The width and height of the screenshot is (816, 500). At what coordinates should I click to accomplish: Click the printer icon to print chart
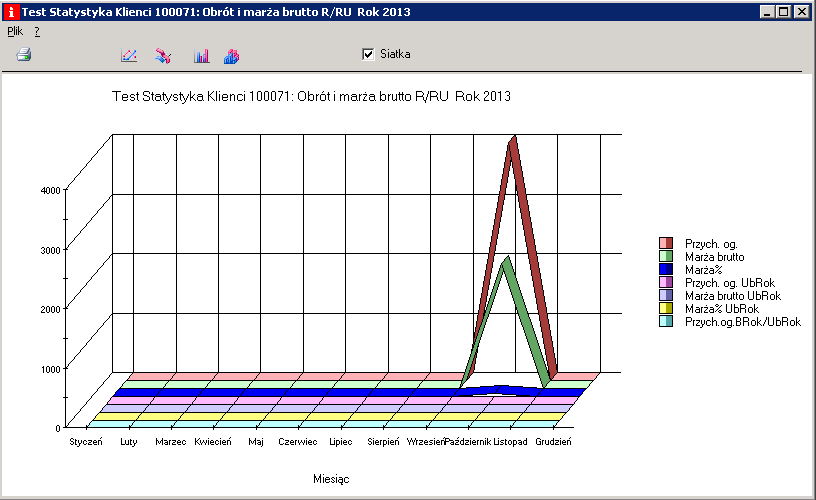24,54
